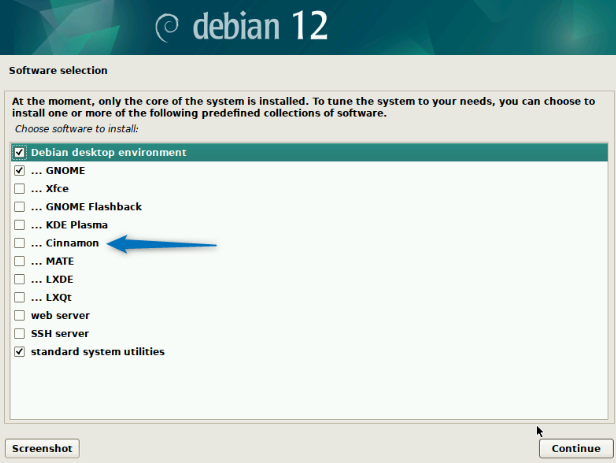Click 'Choose software to install:' prompt text

77,129
